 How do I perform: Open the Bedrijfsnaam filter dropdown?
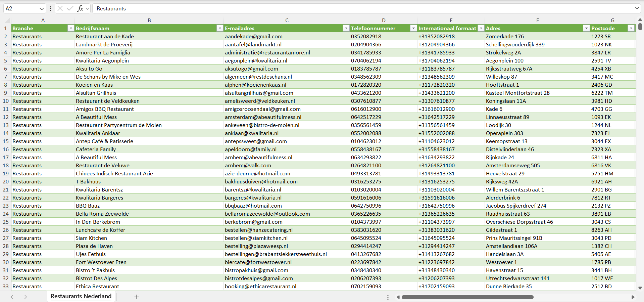coord(220,28)
